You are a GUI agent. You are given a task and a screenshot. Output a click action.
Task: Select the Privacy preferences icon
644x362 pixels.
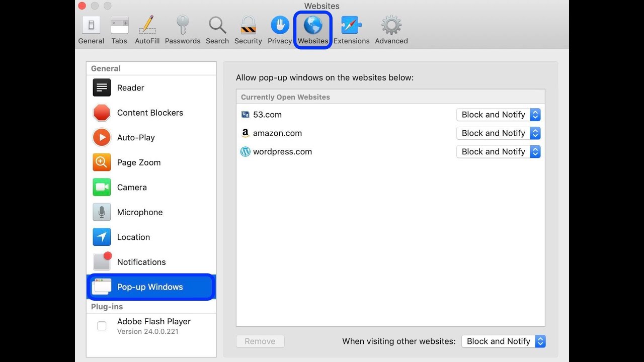tap(279, 29)
